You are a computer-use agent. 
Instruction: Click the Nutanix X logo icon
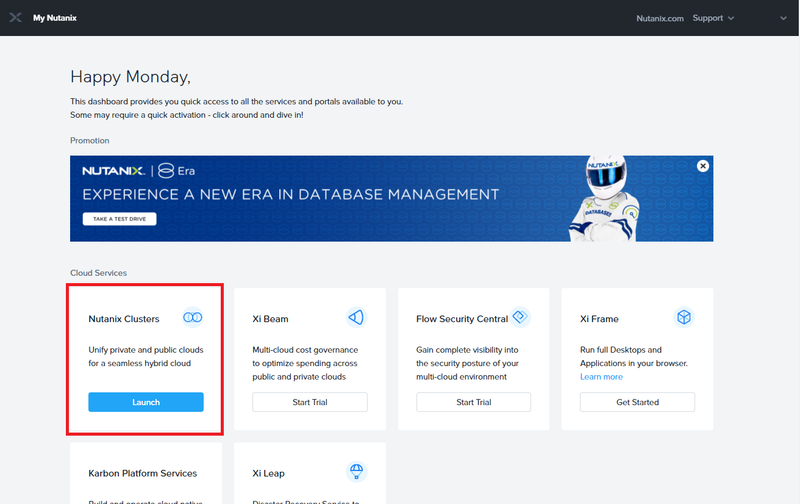[x=15, y=17]
